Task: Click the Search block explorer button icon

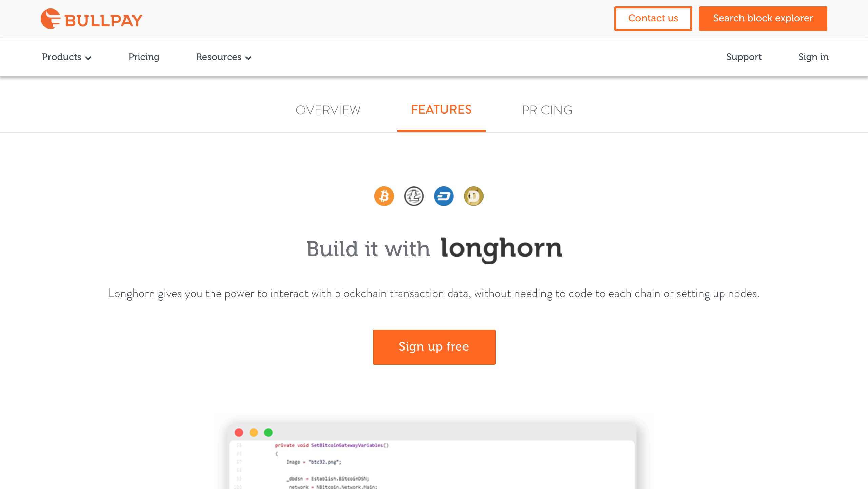Action: [x=763, y=18]
